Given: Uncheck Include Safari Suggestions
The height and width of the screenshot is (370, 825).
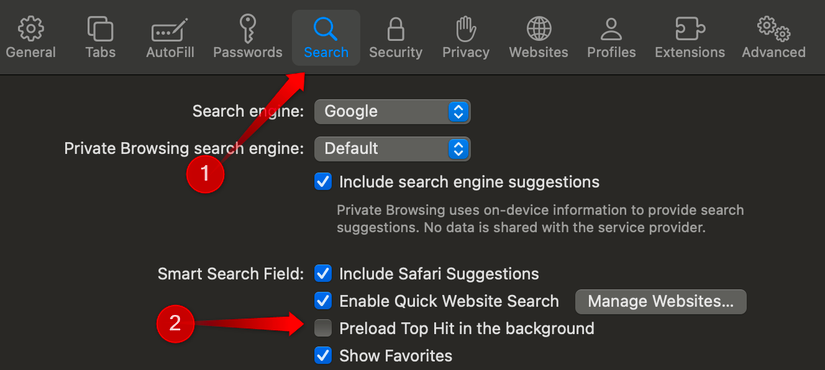Looking at the screenshot, I should [323, 274].
